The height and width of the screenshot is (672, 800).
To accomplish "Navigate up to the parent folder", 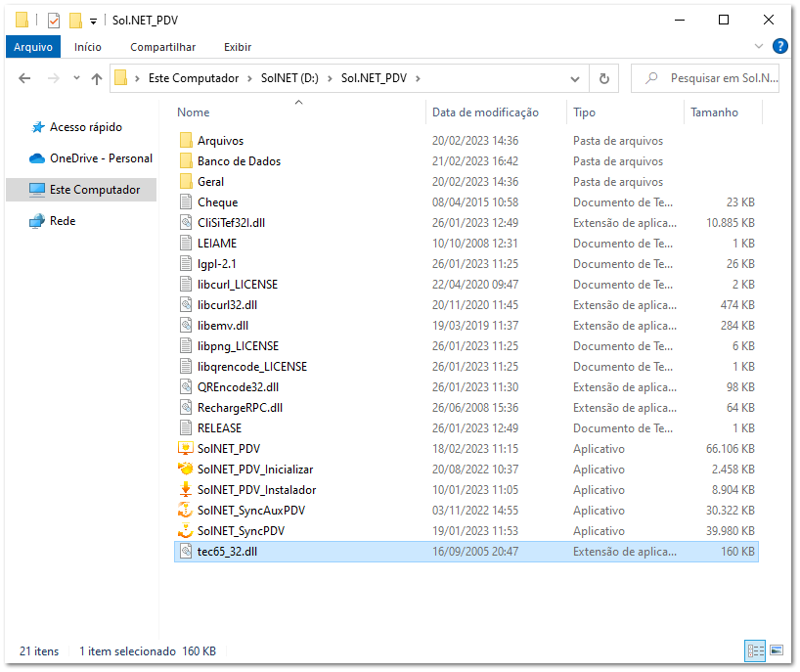I will point(93,78).
